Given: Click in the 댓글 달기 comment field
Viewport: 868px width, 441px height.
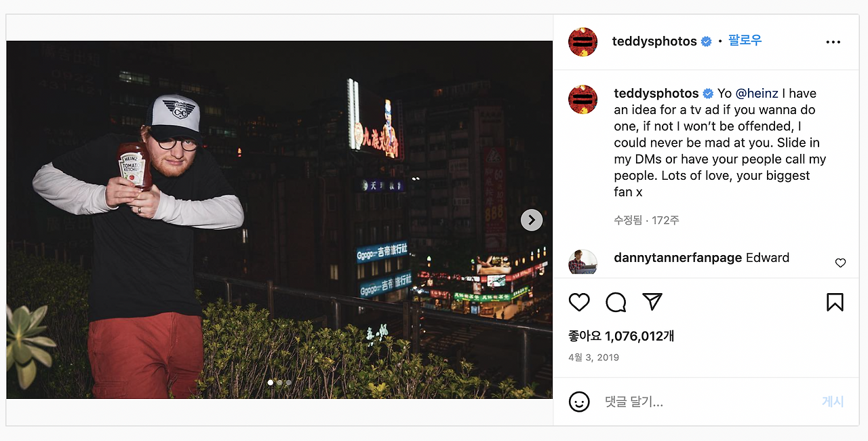Looking at the screenshot, I should click(705, 402).
